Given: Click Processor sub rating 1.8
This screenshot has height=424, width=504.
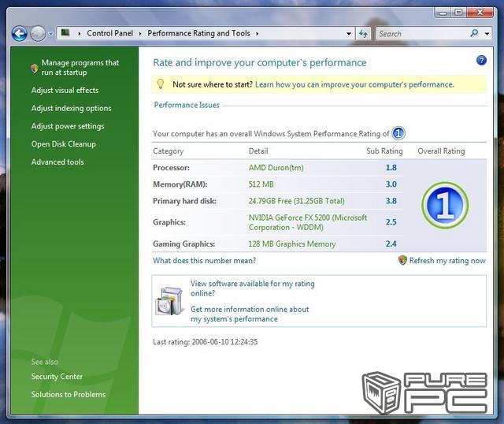Looking at the screenshot, I should pos(391,168).
